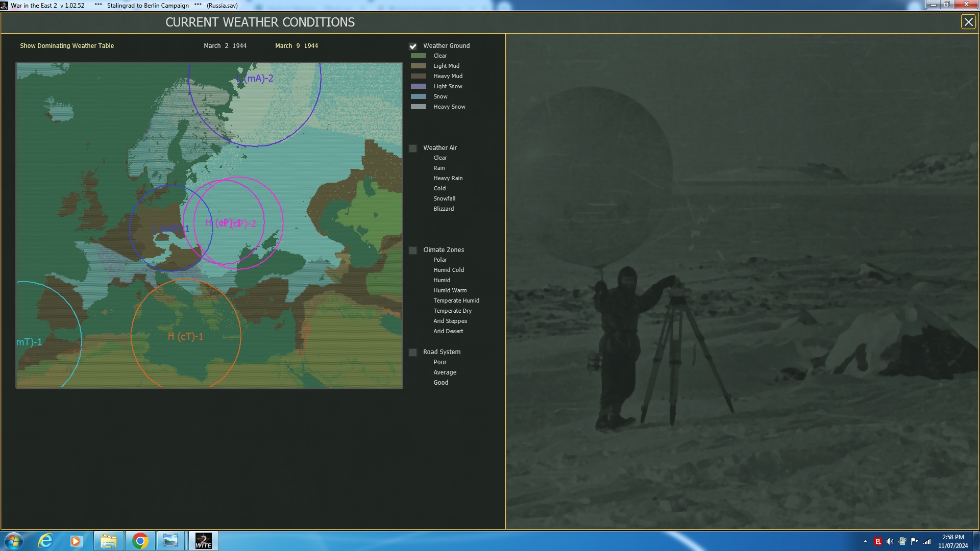
Task: Open Internet Explorer from taskbar
Action: click(45, 541)
